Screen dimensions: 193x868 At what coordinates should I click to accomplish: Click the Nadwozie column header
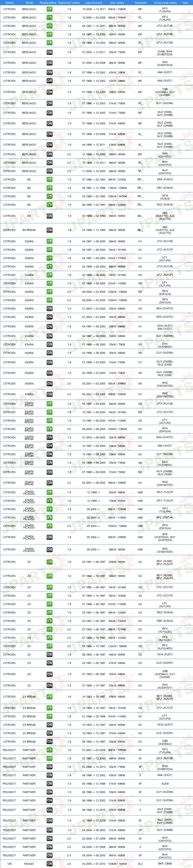click(140, 3)
